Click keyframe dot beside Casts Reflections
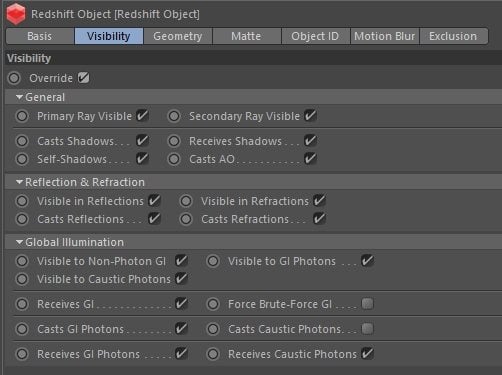This screenshot has height=375, width=502. click(x=22, y=219)
